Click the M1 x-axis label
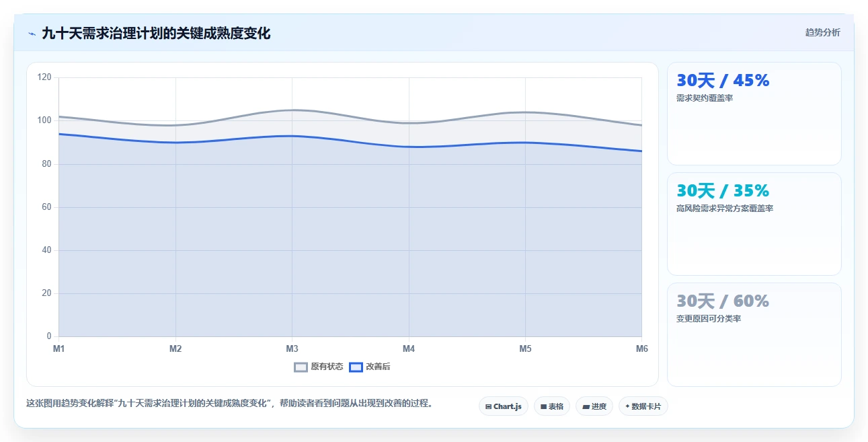 point(59,348)
